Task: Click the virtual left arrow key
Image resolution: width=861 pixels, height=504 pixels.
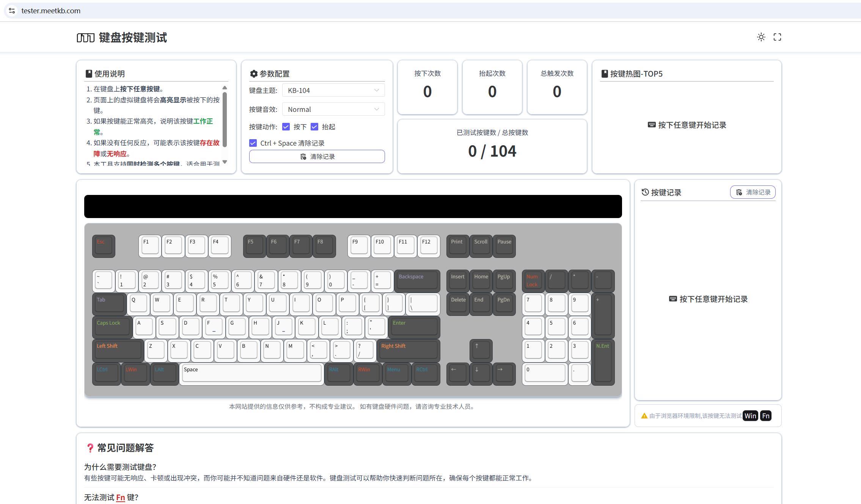Action: click(x=458, y=374)
